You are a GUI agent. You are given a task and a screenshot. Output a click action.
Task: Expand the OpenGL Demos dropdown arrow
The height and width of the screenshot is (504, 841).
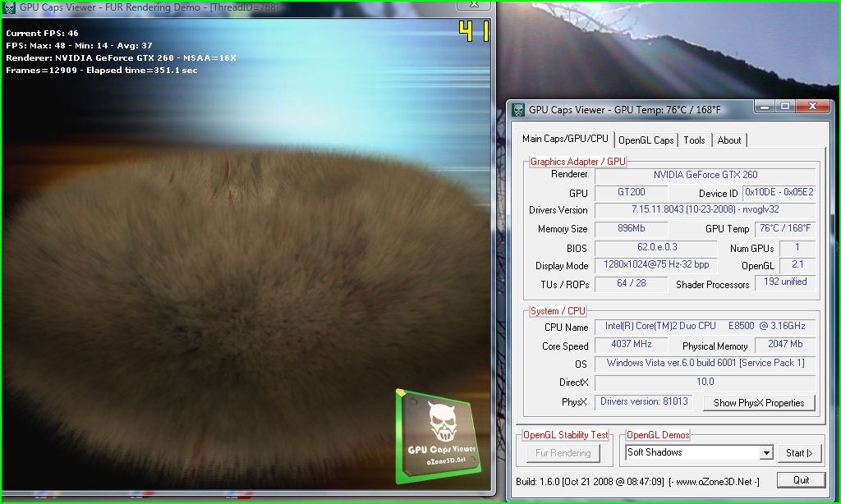766,453
